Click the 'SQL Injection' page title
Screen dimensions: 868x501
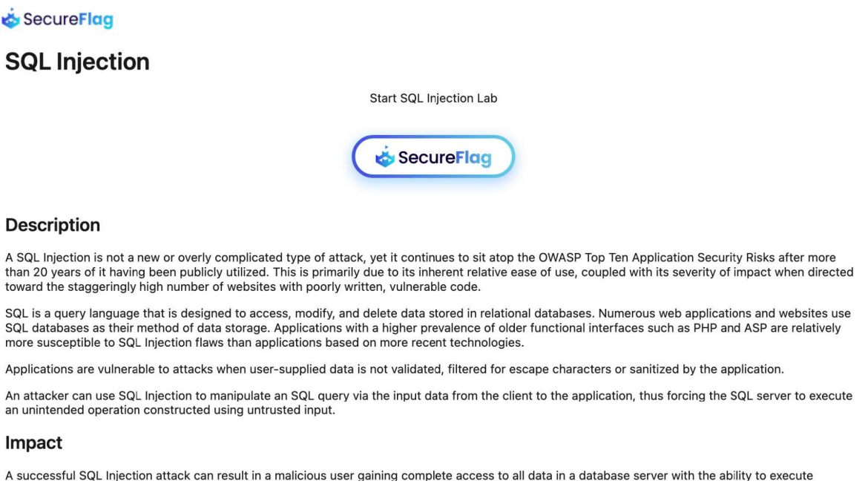pos(77,62)
